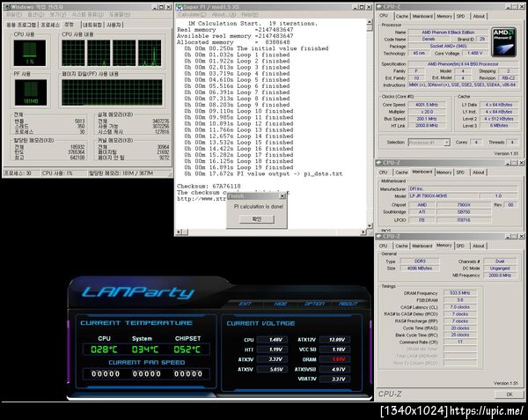Close the Finish dialog with its X button
528x420 pixels.
tap(282, 196)
